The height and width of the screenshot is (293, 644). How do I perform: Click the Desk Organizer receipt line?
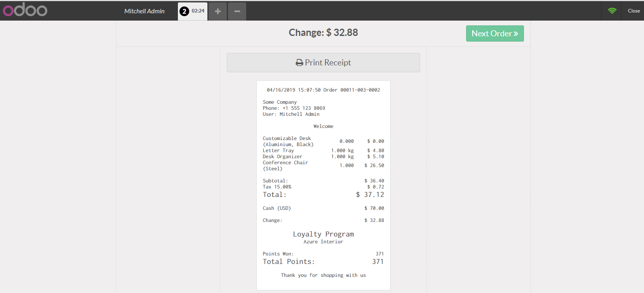[323, 157]
